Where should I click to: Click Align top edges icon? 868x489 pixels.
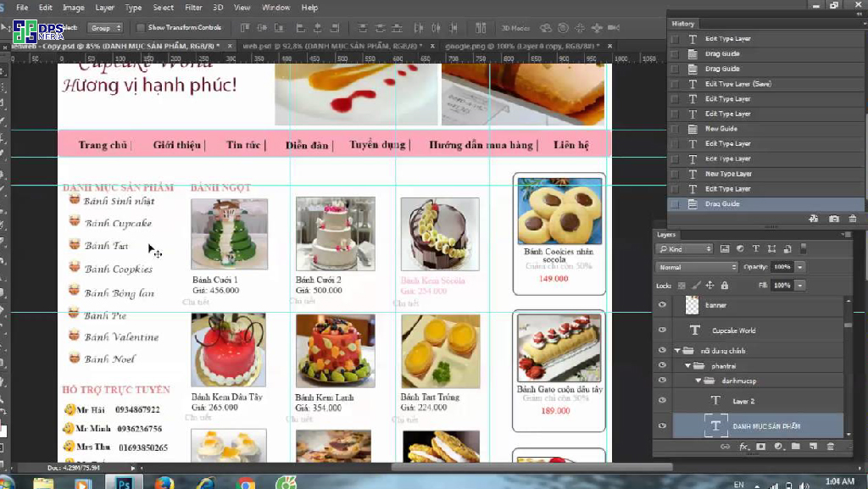tap(245, 28)
